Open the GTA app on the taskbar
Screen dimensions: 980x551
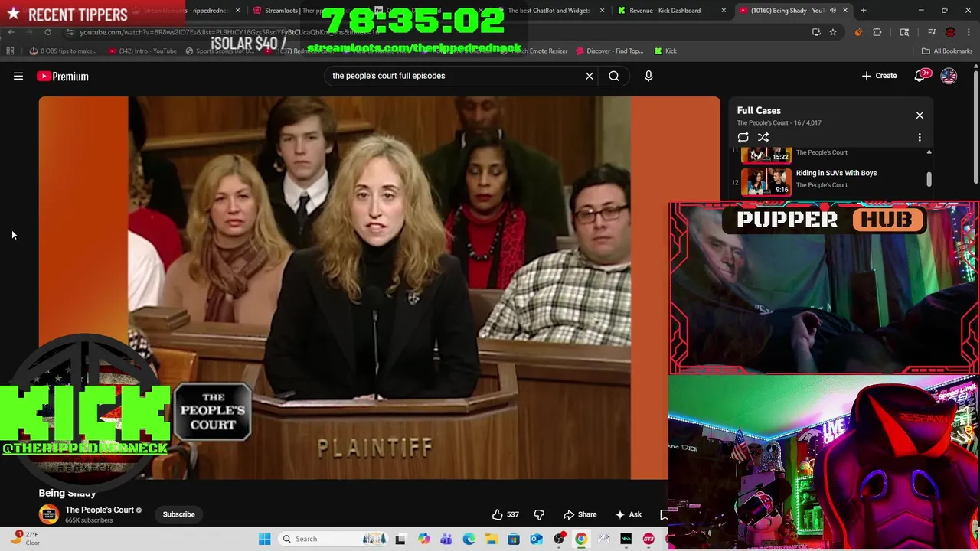pyautogui.click(x=648, y=539)
